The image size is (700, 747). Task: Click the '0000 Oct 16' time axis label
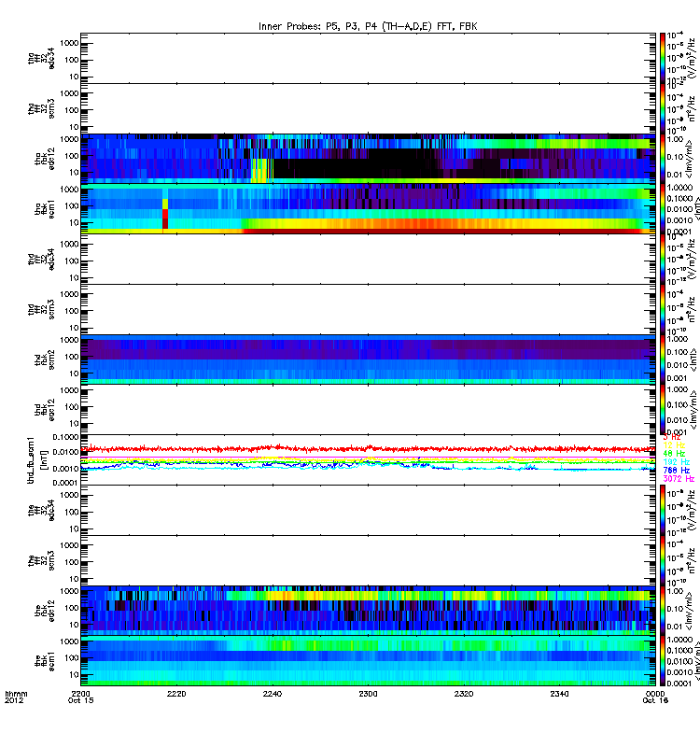(x=656, y=697)
